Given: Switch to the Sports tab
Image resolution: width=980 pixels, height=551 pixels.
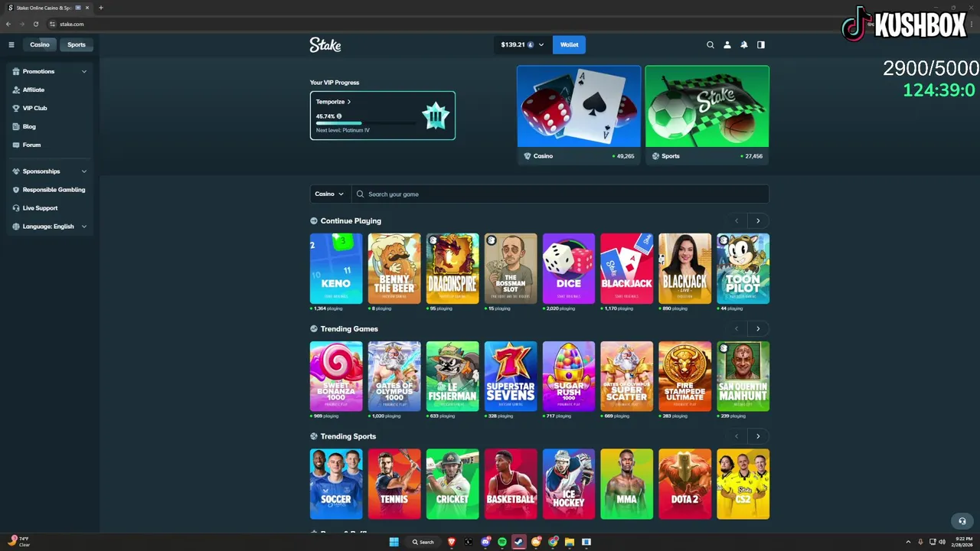Looking at the screenshot, I should pyautogui.click(x=77, y=44).
